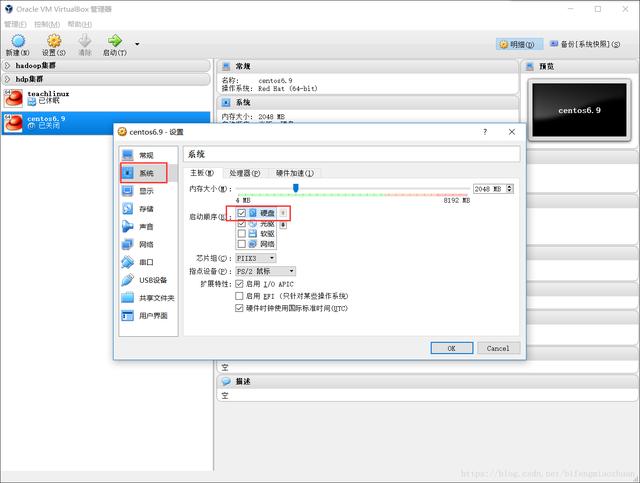Image resolution: width=640 pixels, height=483 pixels.
Task: Select the USB设备 settings category
Action: coord(149,280)
